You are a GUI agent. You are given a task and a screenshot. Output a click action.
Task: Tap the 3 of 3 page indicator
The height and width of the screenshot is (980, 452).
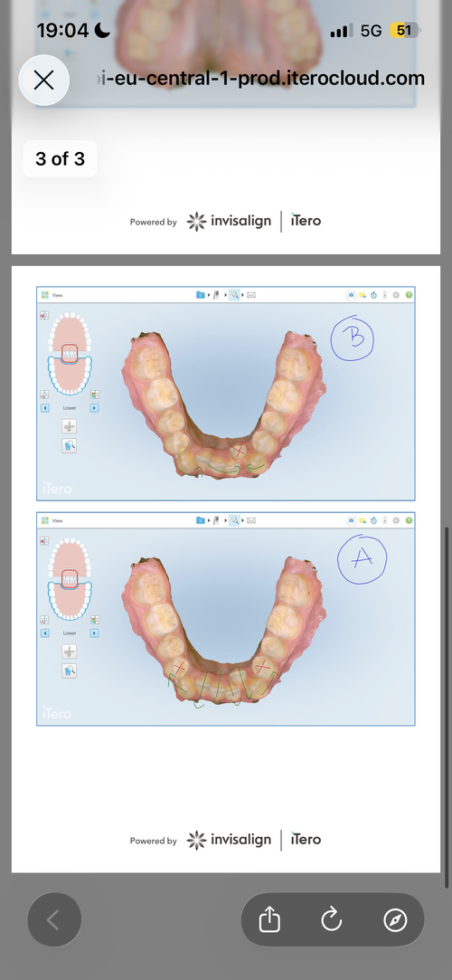60,158
